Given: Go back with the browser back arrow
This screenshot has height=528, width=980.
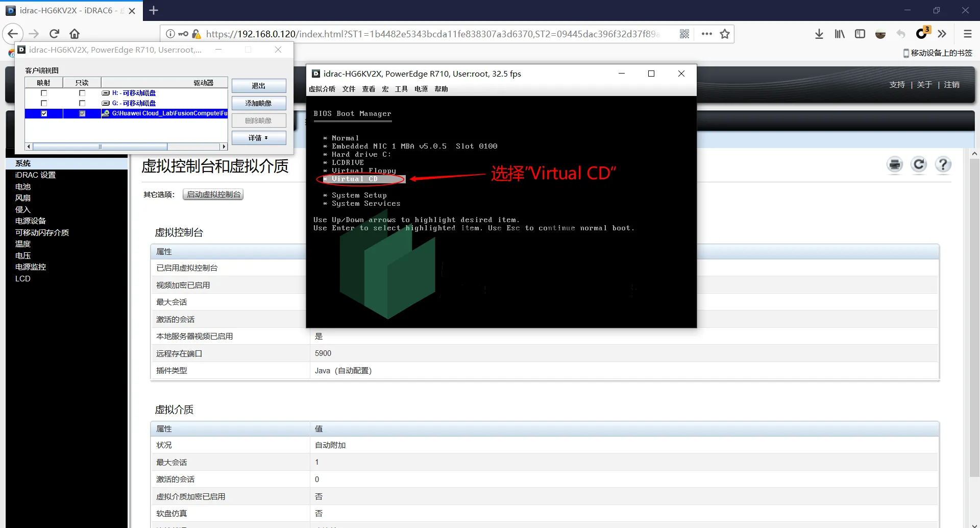Looking at the screenshot, I should coord(13,34).
